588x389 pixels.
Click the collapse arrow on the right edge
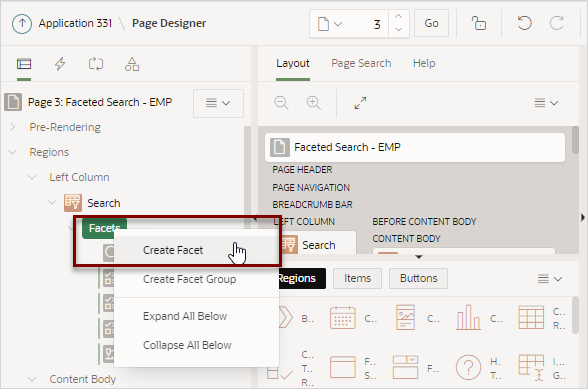(x=582, y=217)
